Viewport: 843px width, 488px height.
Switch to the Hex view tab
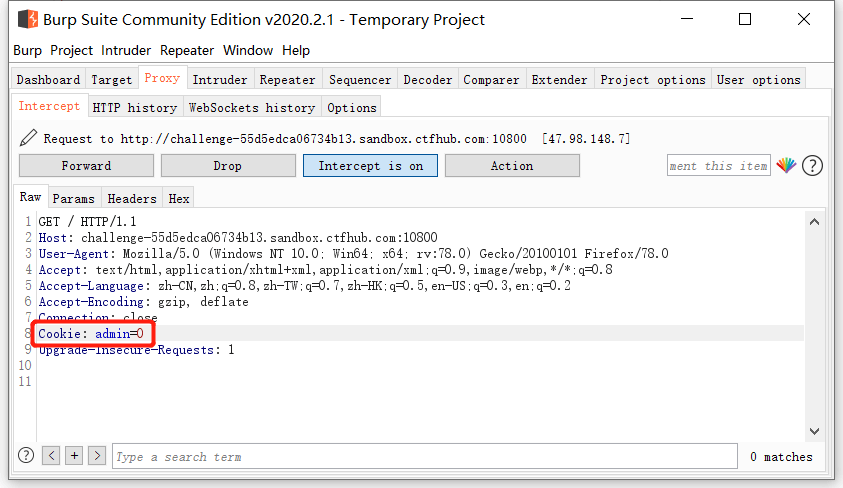[179, 198]
